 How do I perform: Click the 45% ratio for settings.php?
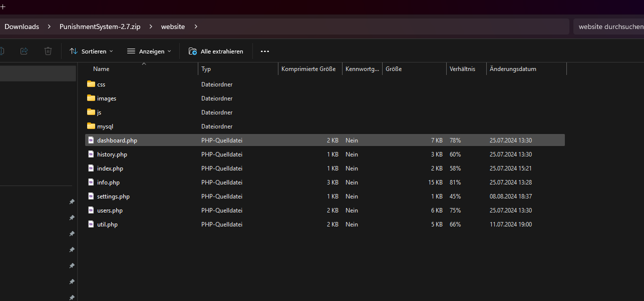[455, 196]
